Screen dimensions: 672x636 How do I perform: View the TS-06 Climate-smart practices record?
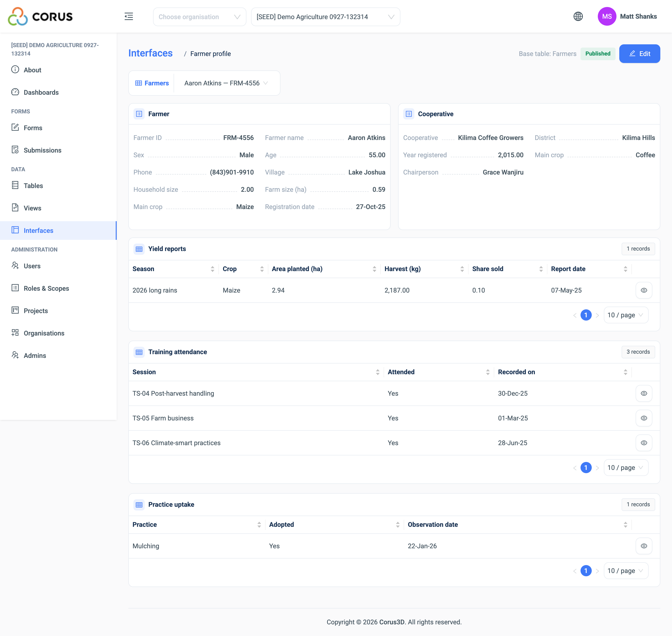click(x=644, y=443)
